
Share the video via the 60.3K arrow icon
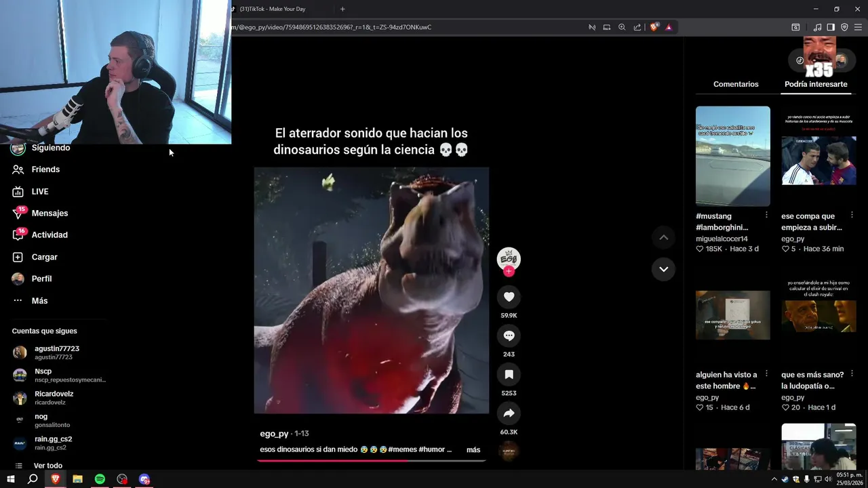(509, 413)
